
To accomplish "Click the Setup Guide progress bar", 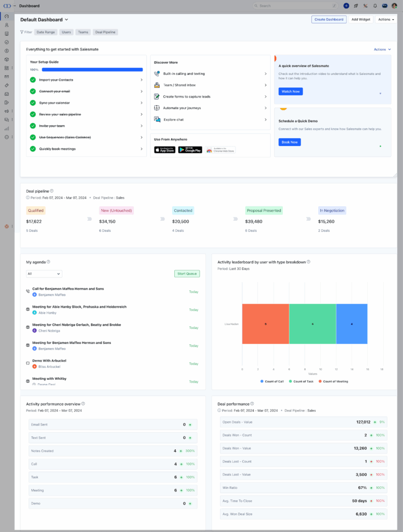I will click(92, 69).
